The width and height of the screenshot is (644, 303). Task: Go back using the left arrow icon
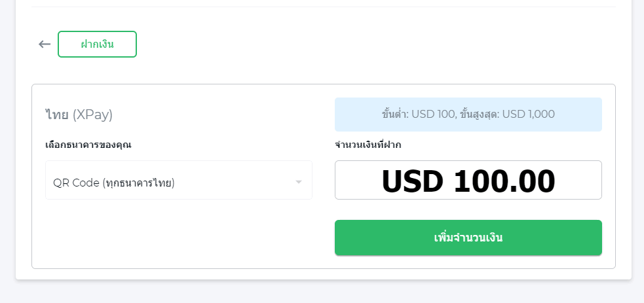(x=45, y=45)
